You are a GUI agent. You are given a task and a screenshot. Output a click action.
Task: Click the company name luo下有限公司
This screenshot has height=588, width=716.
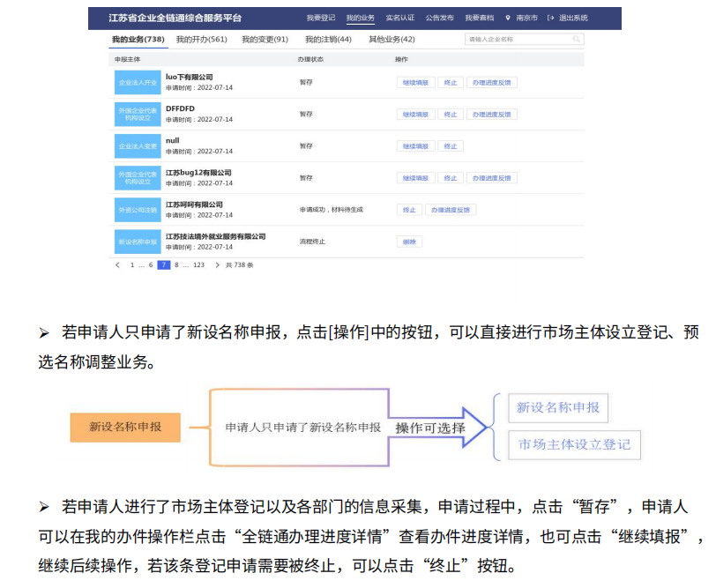click(189, 78)
